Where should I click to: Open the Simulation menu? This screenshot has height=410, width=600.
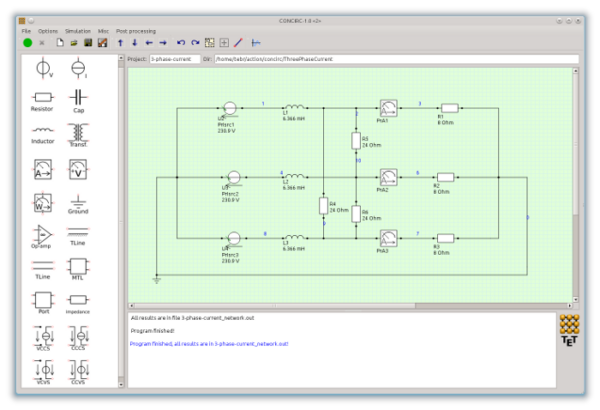[77, 31]
